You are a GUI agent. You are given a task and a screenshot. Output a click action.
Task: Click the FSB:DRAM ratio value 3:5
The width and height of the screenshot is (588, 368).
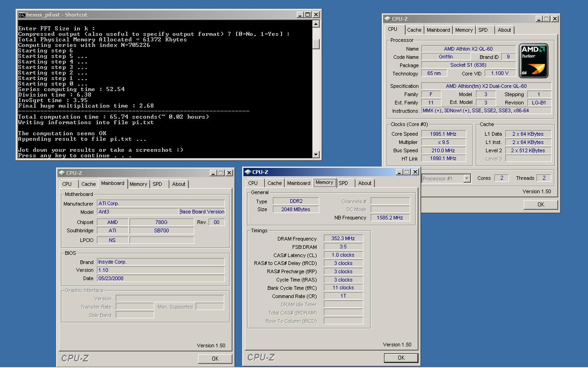[343, 247]
